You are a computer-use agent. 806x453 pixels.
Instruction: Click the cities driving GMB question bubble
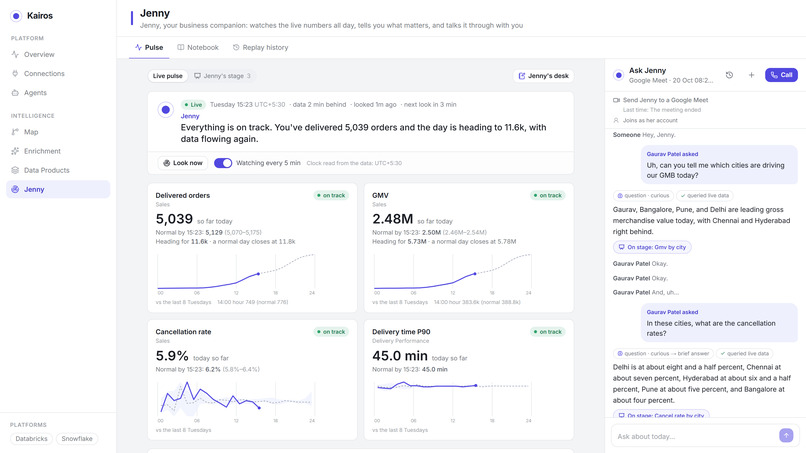pos(719,165)
